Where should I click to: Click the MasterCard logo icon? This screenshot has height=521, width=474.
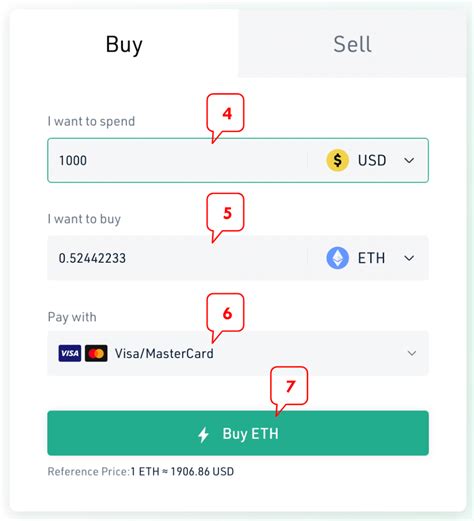[x=96, y=353]
